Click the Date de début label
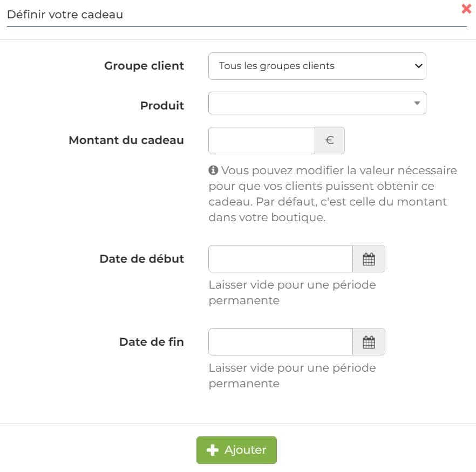Image resolution: width=476 pixels, height=472 pixels. coord(142,259)
